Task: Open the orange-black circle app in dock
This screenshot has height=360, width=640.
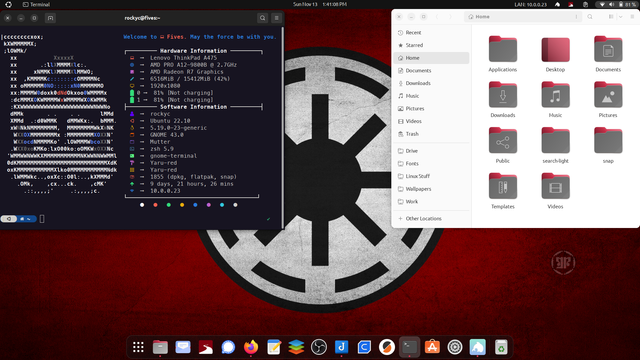Action: point(387,347)
